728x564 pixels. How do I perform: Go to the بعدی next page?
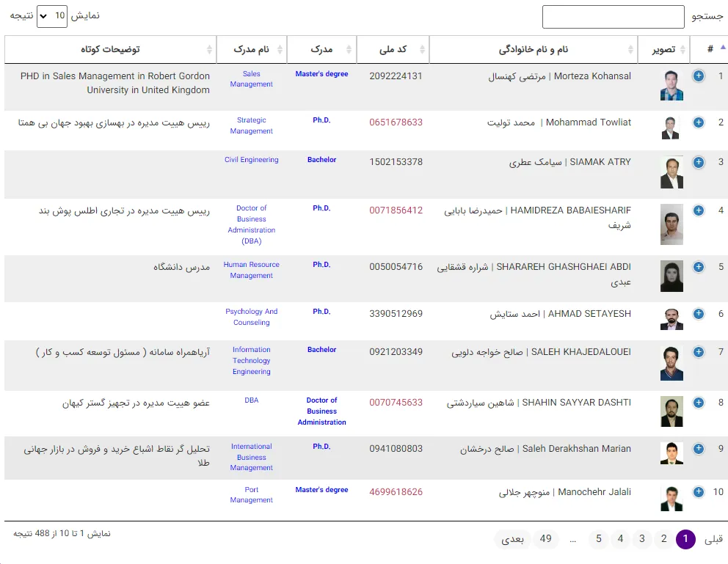(x=512, y=539)
